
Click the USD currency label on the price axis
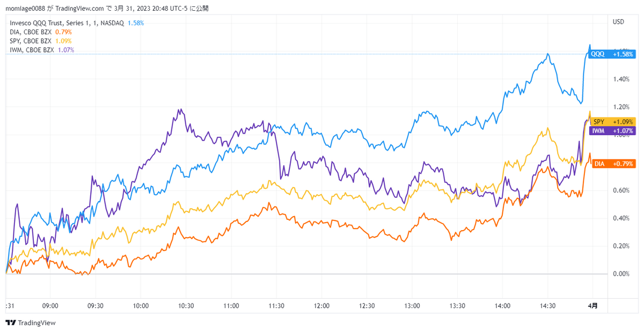point(618,21)
